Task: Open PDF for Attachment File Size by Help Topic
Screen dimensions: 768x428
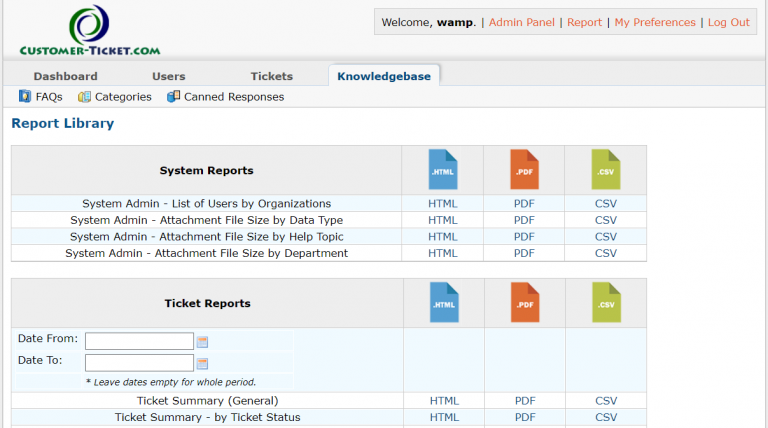Action: pos(524,237)
